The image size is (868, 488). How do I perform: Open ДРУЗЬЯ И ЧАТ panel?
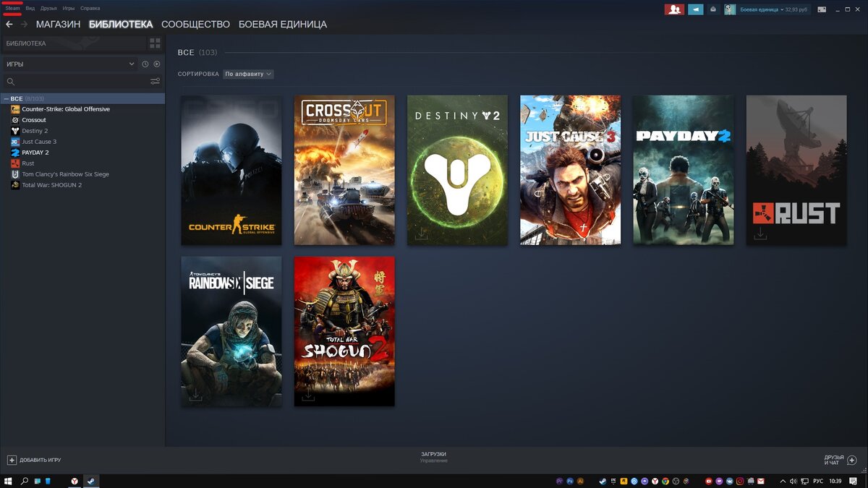840,460
